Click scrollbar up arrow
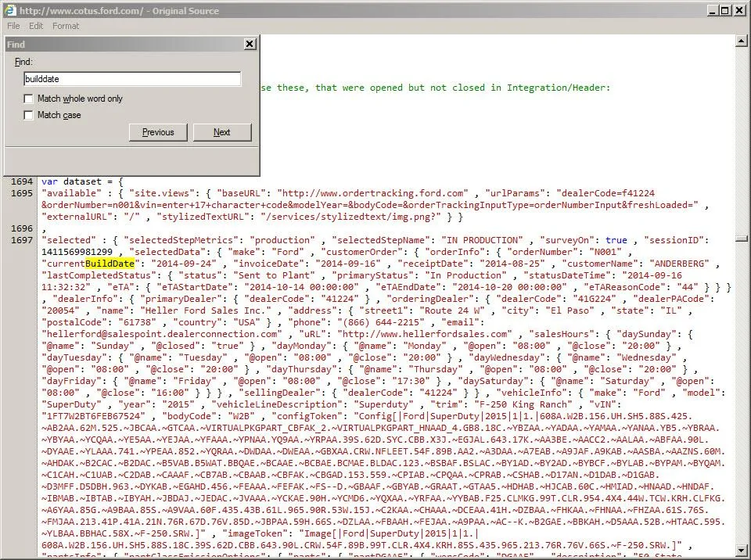The image size is (751, 560). [x=742, y=41]
